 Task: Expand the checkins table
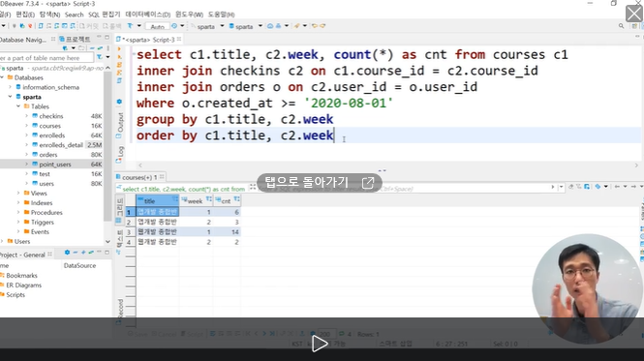tap(27, 116)
